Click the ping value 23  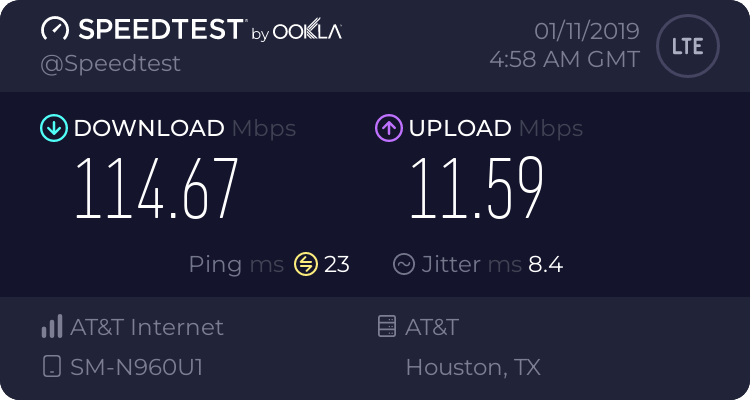337,264
